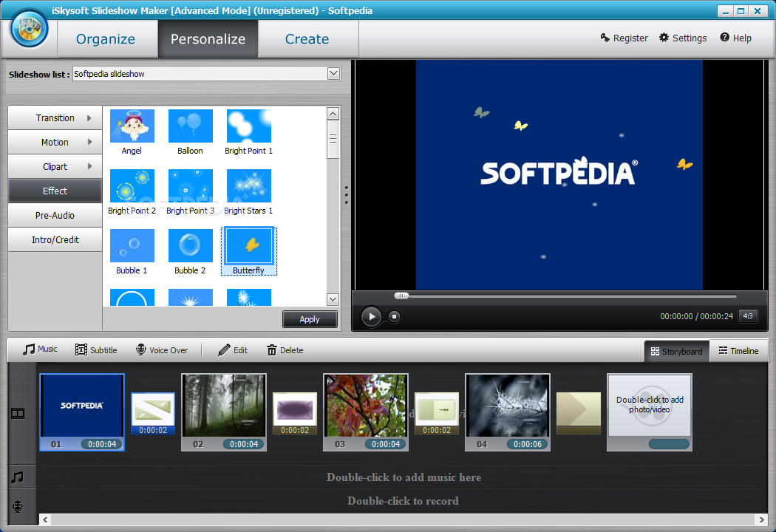Screen dimensions: 776x532
Task: Click the music track note icon
Action: 18,477
